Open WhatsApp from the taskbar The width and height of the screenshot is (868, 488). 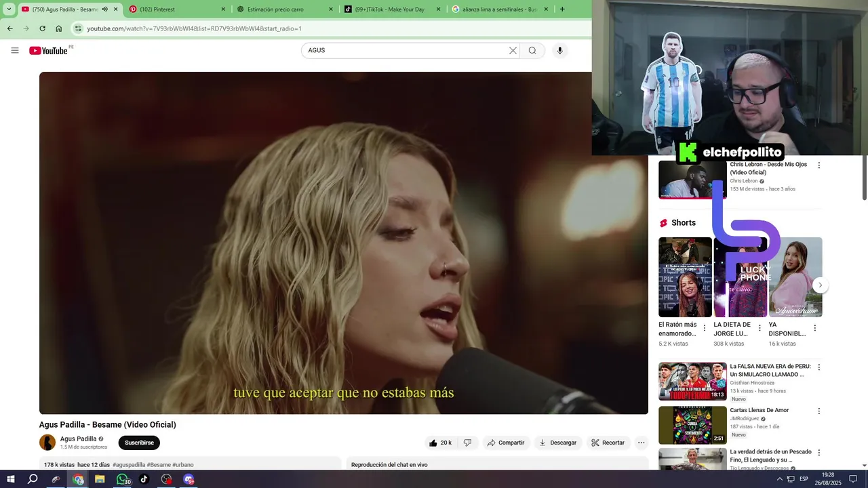tap(122, 479)
